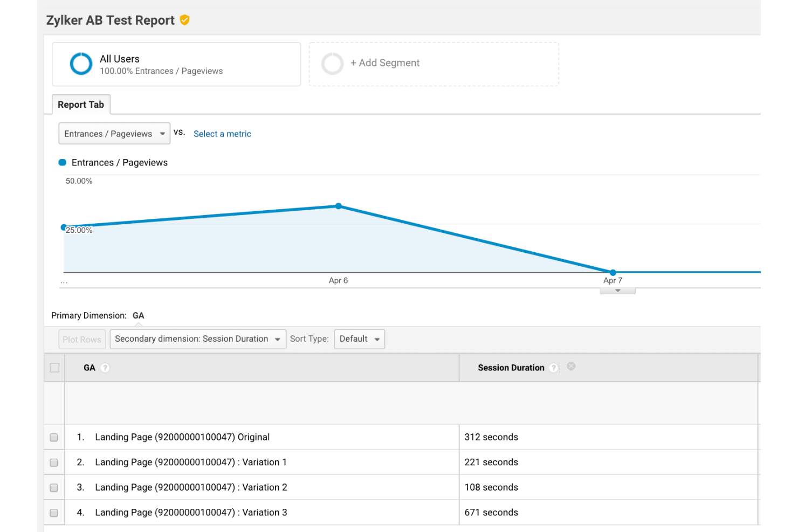Check the Variation 2 row checkbox
This screenshot has height=532, width=798.
click(54, 488)
